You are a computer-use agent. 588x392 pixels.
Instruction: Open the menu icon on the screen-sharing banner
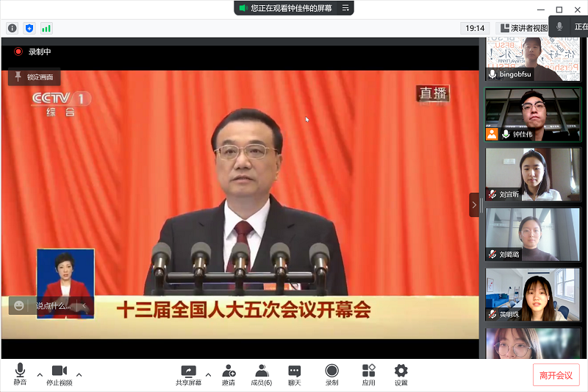[346, 8]
